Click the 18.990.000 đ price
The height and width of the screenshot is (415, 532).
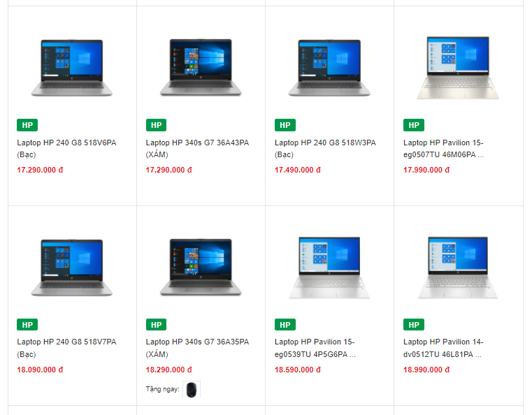426,370
